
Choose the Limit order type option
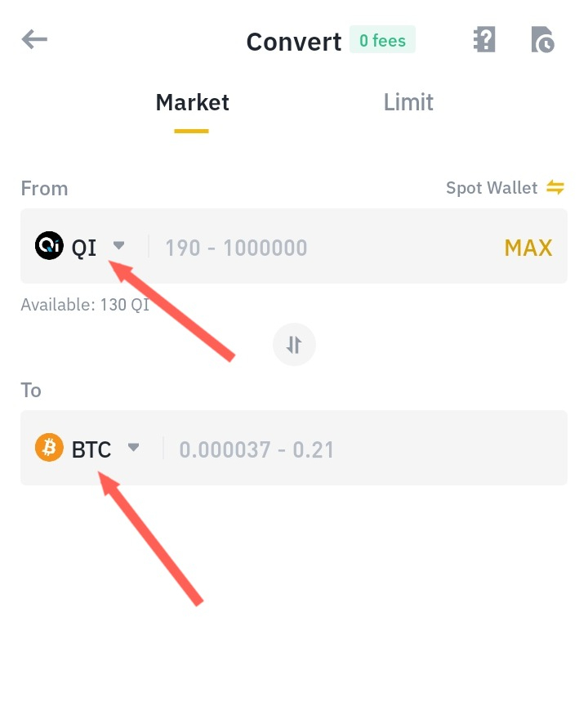coord(408,101)
